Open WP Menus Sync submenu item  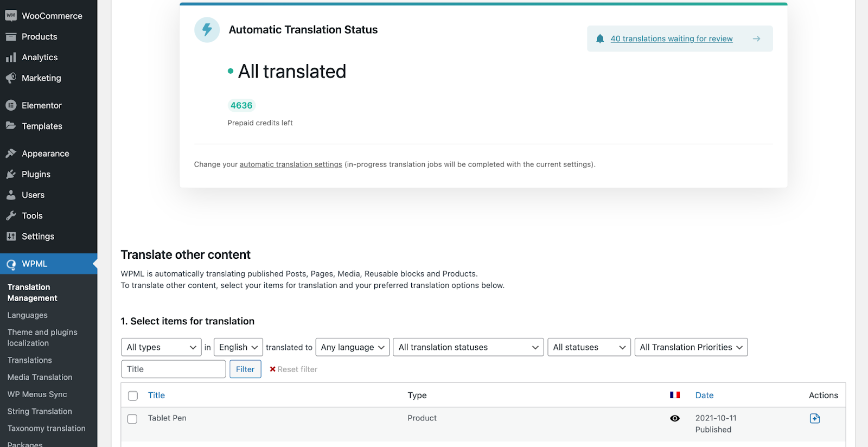37,394
